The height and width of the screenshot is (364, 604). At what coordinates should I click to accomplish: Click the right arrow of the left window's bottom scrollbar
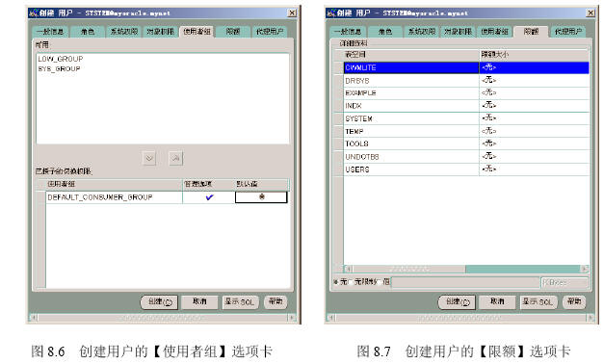coord(292,318)
